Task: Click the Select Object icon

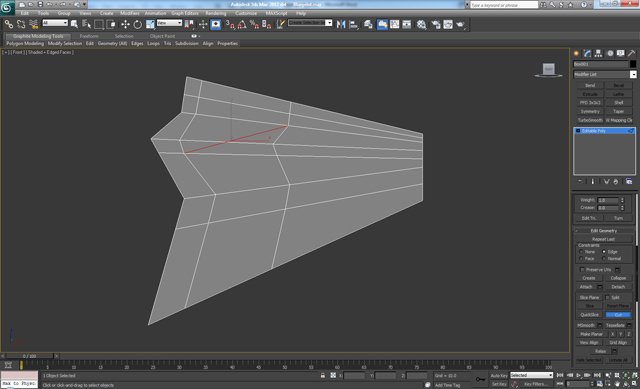Action: click(x=74, y=24)
